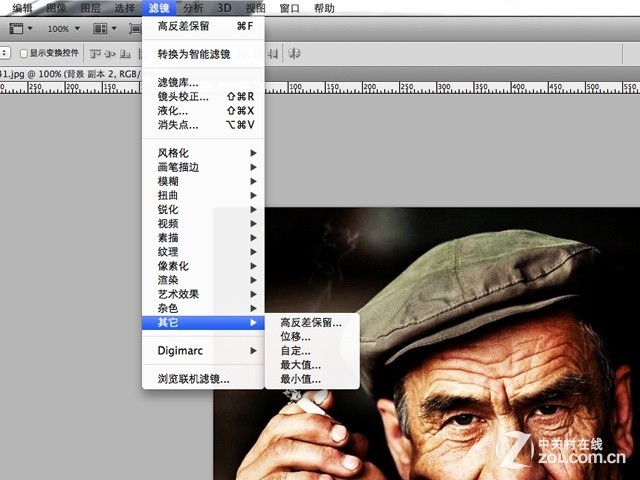
Task: Expand the 模糊 submenu
Action: coord(203,181)
